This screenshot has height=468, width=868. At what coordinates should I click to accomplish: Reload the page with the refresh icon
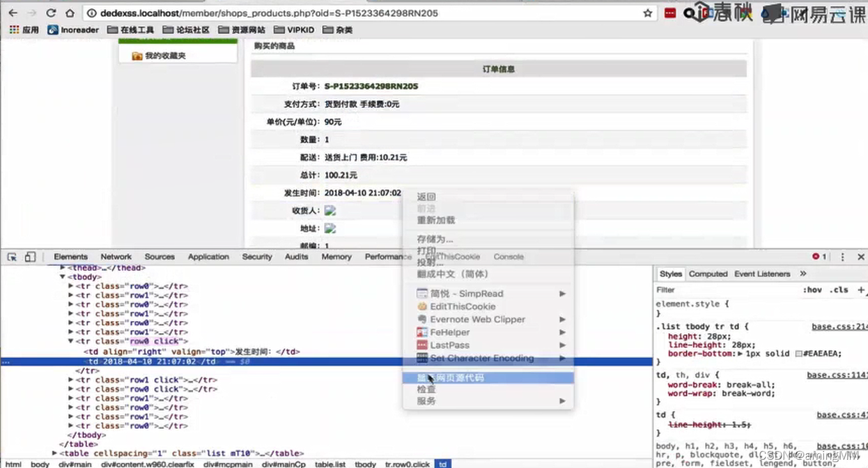click(x=51, y=13)
